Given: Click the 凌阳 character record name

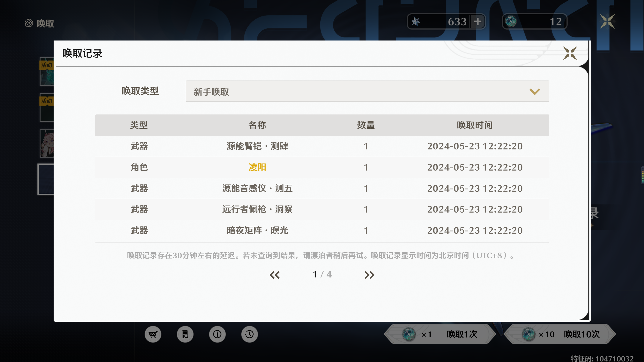Looking at the screenshot, I should coord(257,167).
